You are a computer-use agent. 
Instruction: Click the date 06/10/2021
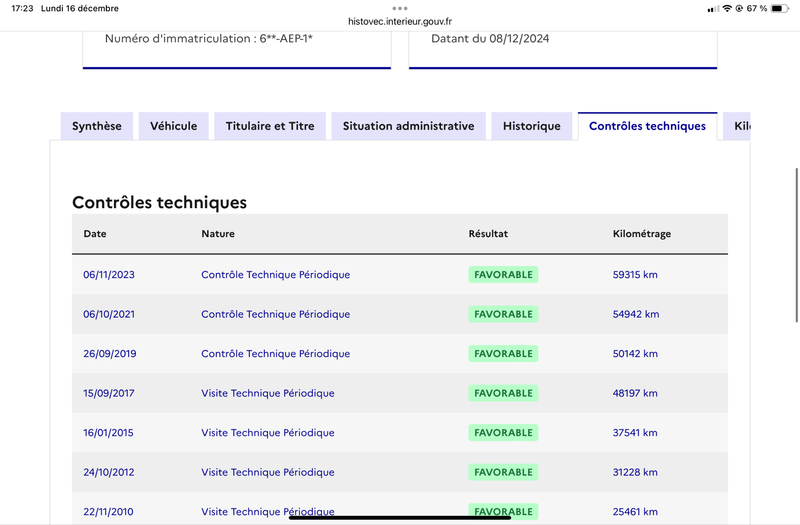[109, 314]
